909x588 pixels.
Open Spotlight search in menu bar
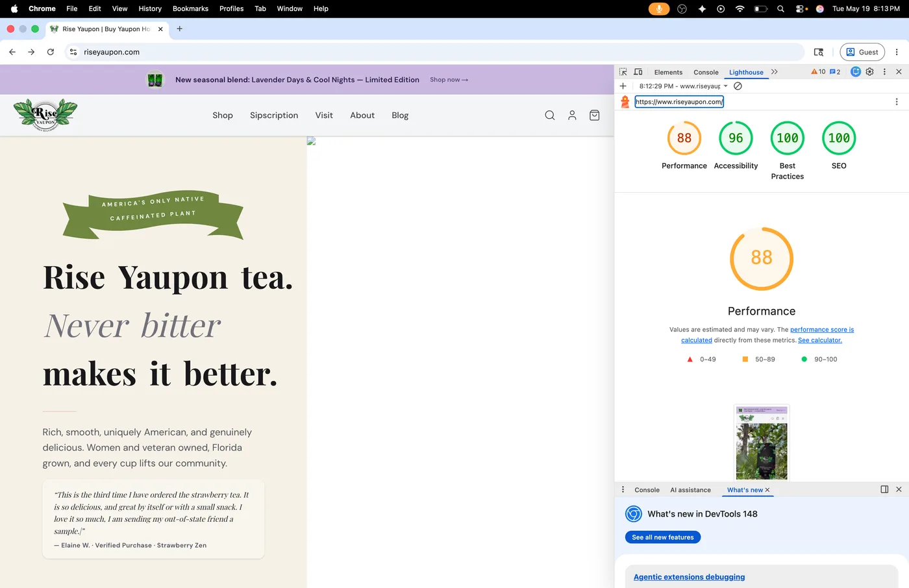pos(780,8)
